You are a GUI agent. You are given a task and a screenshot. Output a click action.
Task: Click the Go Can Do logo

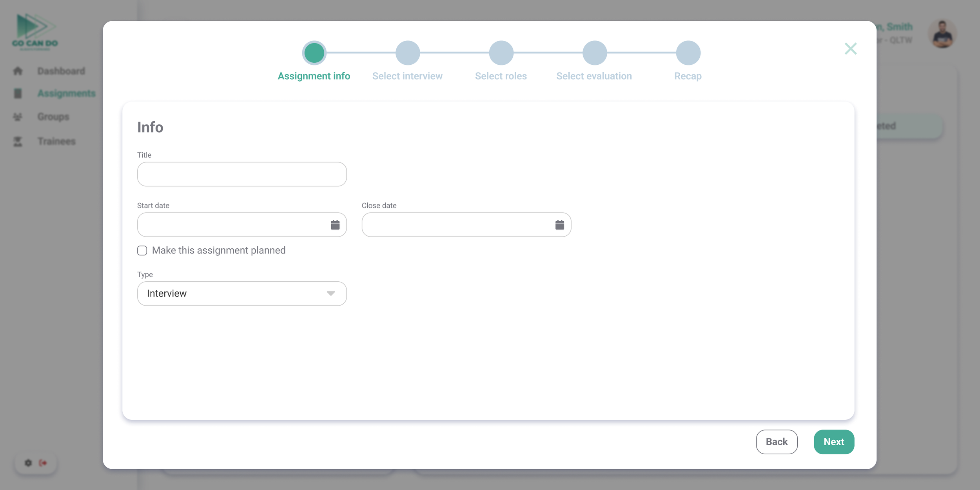click(34, 31)
